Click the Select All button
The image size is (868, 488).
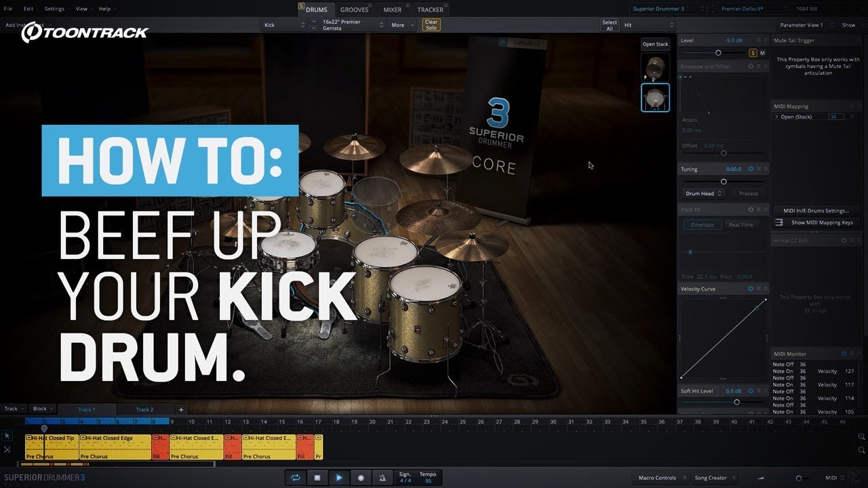pos(610,25)
